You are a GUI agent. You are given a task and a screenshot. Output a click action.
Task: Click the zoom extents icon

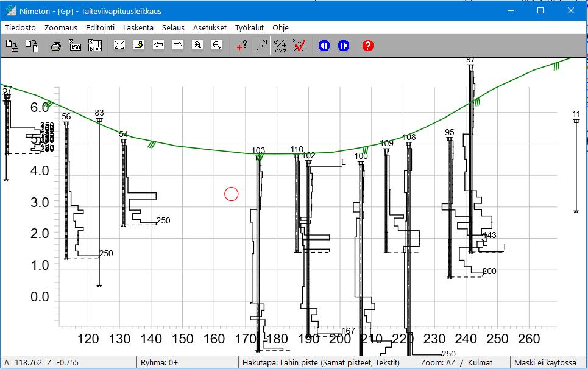tap(119, 45)
